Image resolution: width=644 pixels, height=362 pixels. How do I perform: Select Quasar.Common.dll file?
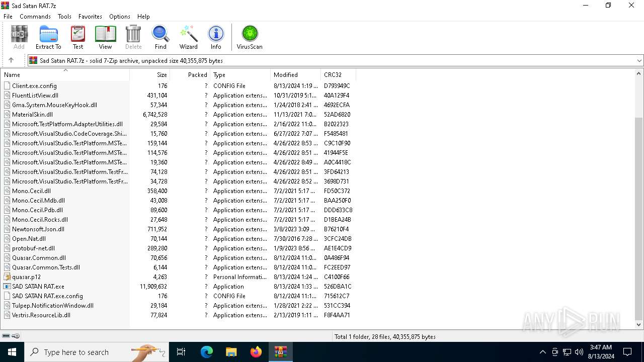pos(39,258)
